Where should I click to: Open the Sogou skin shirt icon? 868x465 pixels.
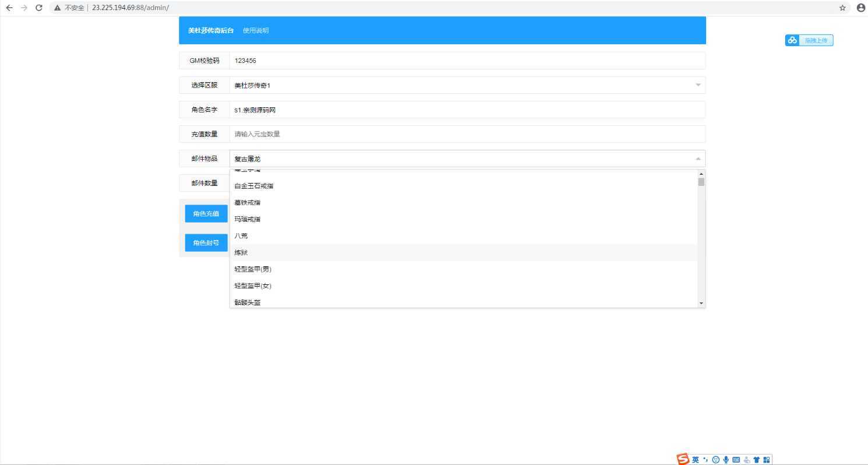click(756, 460)
